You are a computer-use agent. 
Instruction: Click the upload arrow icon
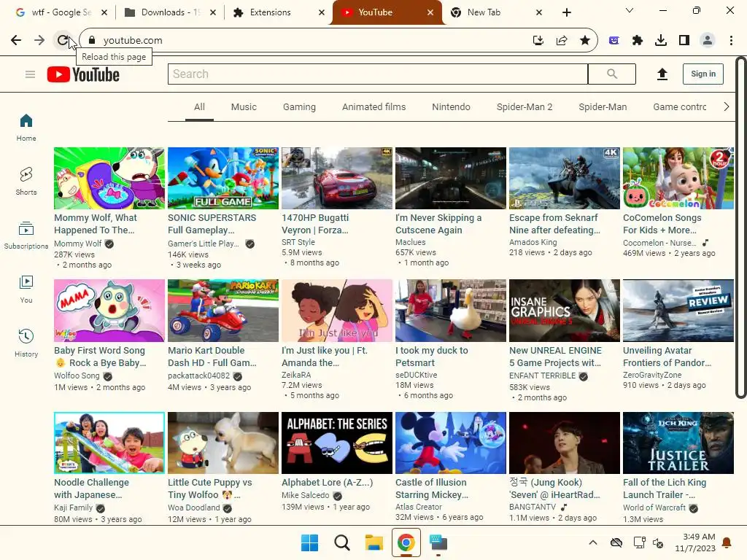[662, 74]
